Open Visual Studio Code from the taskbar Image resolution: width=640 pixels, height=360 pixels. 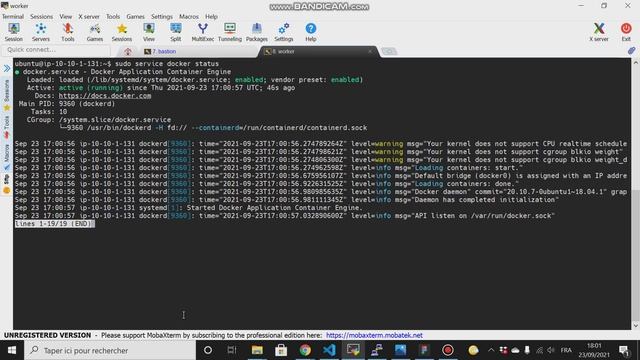(329, 350)
